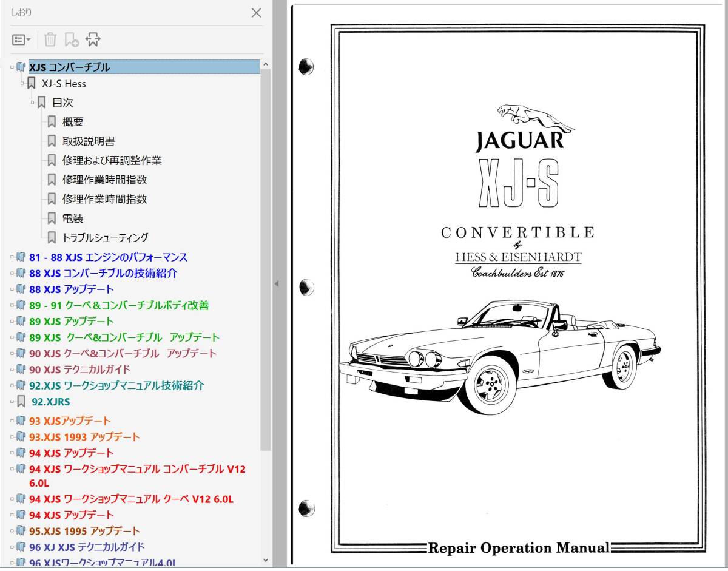Open the XJ-S Hess bookmark

click(x=64, y=84)
